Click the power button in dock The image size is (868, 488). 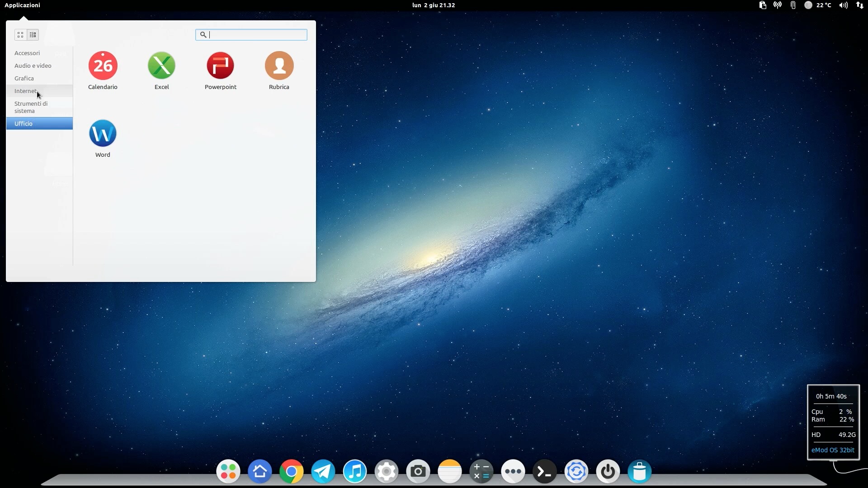(x=608, y=471)
